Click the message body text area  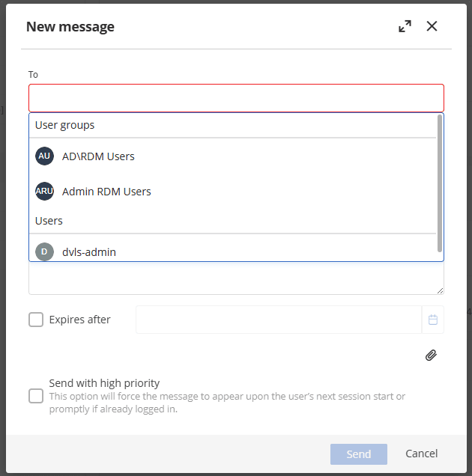tap(236, 278)
